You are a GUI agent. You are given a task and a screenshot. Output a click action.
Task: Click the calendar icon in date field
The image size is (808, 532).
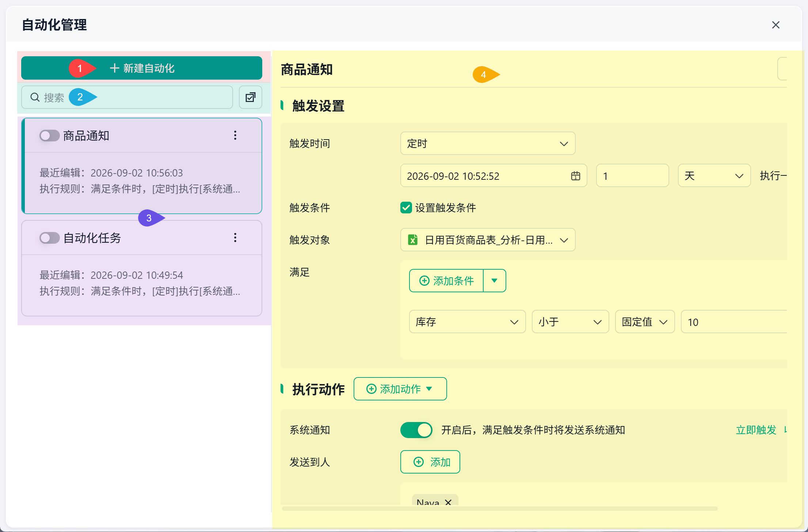(x=575, y=176)
